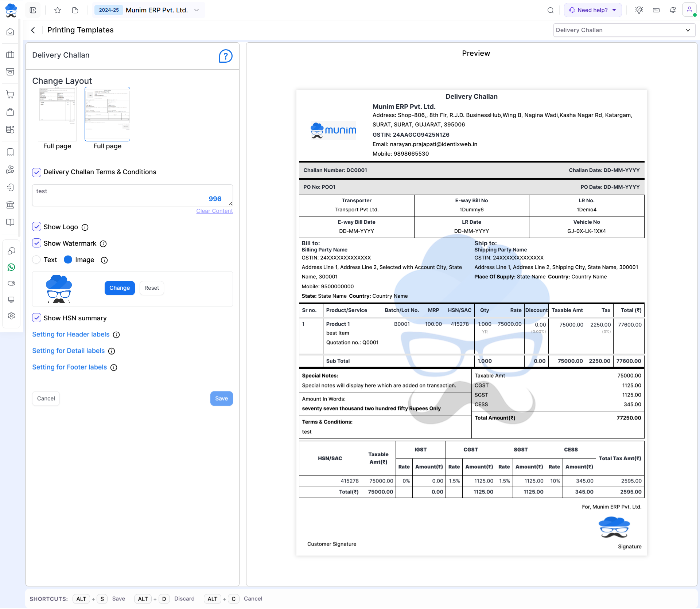Click Clear Content link
This screenshot has width=700, height=609.
[214, 211]
